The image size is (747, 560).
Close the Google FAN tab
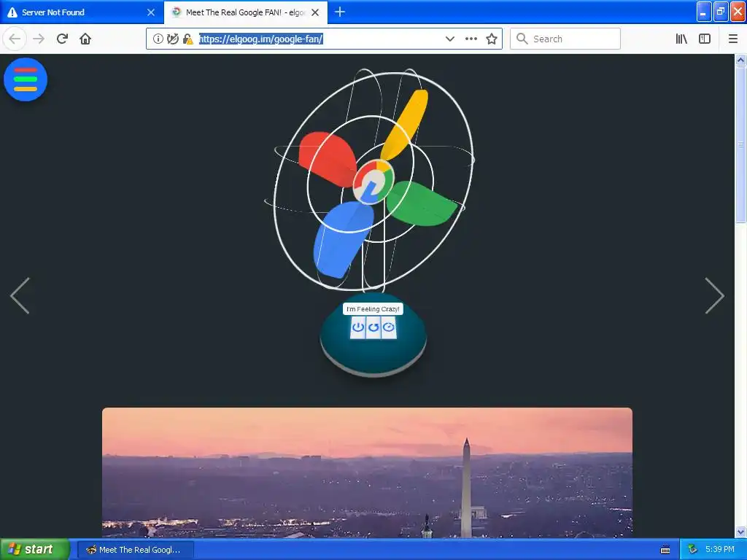315,12
